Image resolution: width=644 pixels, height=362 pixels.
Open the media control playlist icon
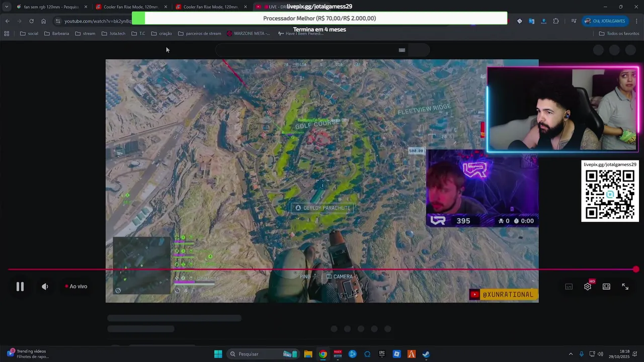tap(574, 21)
